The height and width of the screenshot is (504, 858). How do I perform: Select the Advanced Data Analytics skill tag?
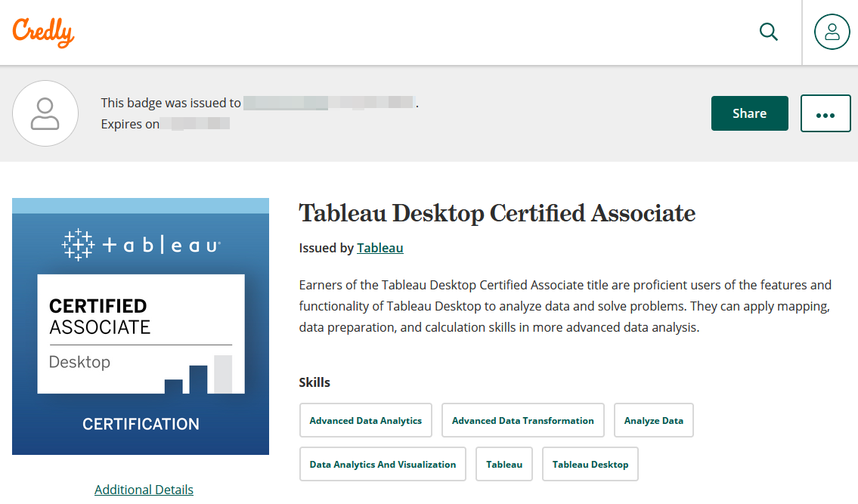365,420
